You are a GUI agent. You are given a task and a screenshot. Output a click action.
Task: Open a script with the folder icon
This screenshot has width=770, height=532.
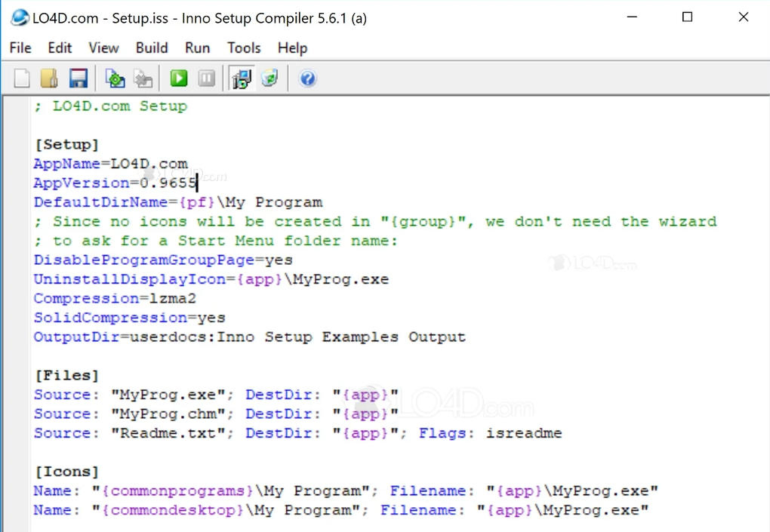(x=49, y=78)
